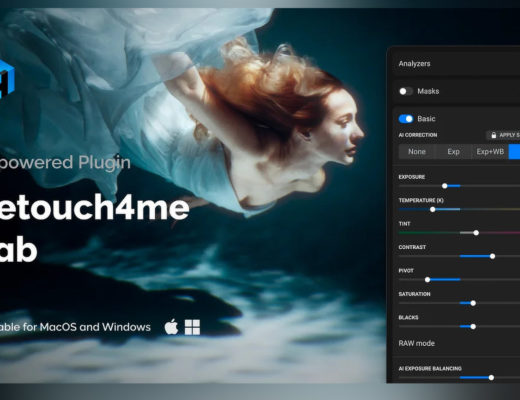Click the AI Exposure Balancing slider handle
This screenshot has width=520, height=400.
(x=491, y=378)
